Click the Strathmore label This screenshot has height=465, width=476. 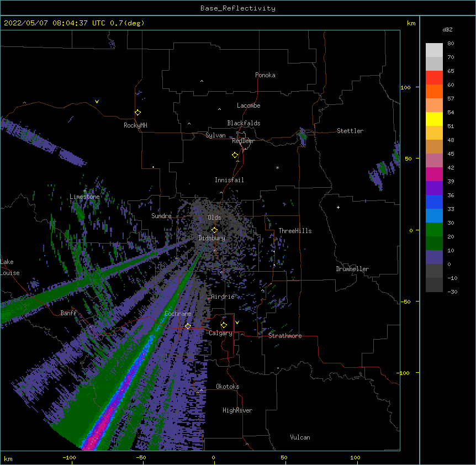285,336
